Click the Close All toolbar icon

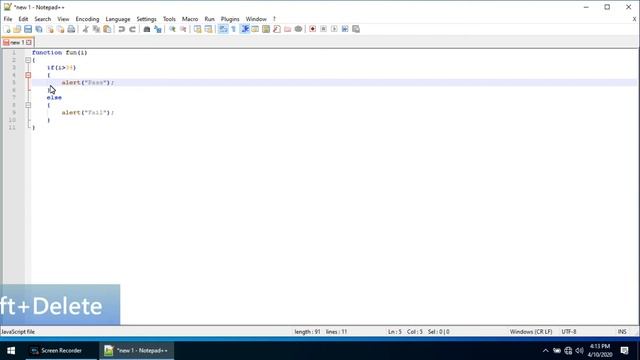60,29
